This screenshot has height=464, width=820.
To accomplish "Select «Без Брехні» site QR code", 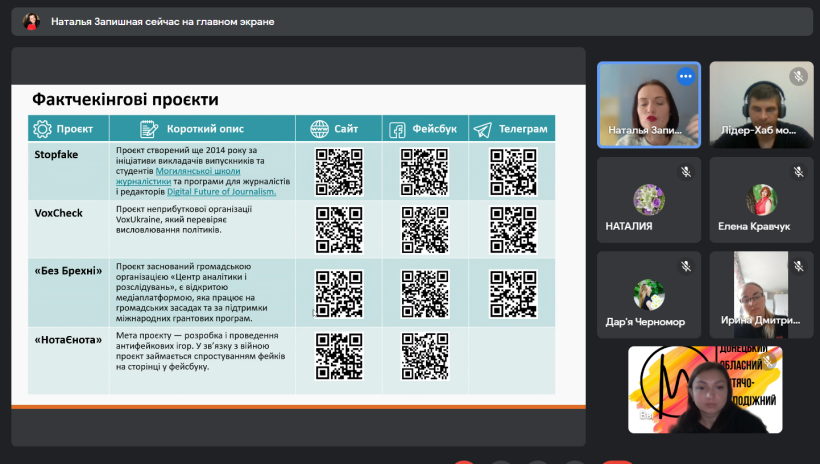I will (339, 293).
